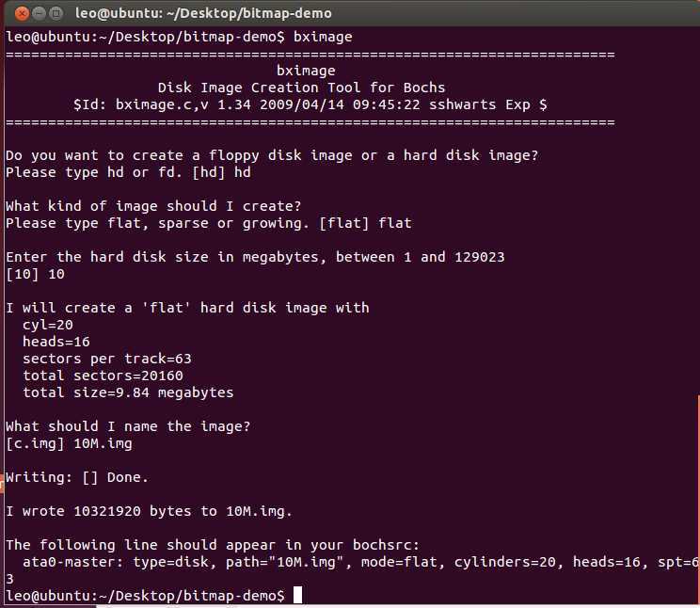
Task: Click the 'flat, sparse or growing' prompt line
Action: (209, 223)
